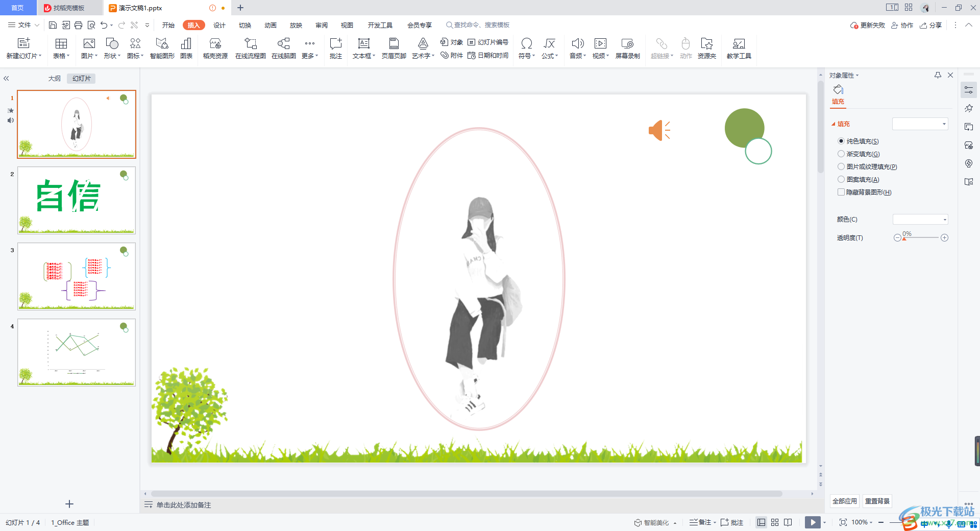Click the print icon in quick toolbar

(78, 25)
